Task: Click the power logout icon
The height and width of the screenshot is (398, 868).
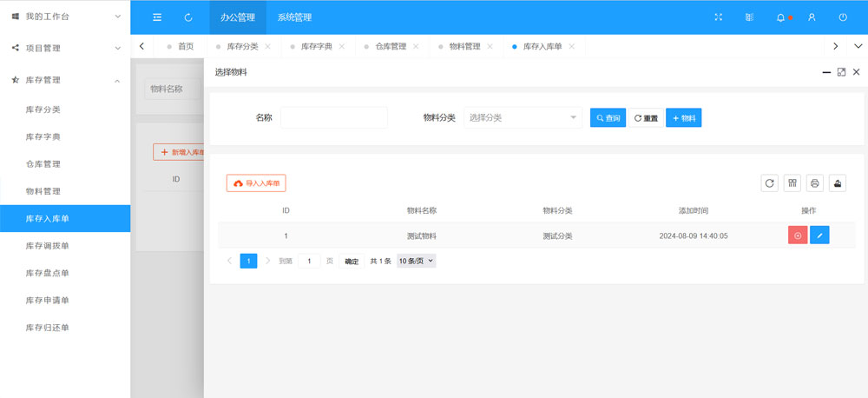Action: click(843, 17)
